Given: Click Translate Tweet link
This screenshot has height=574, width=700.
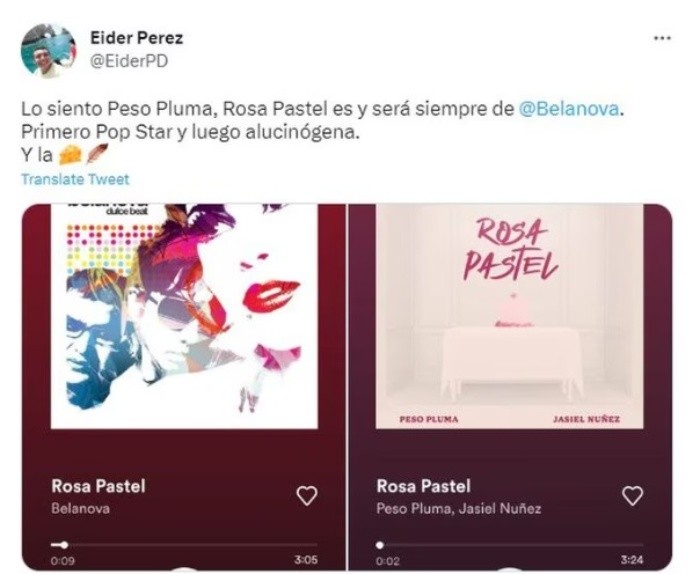Looking at the screenshot, I should [75, 179].
